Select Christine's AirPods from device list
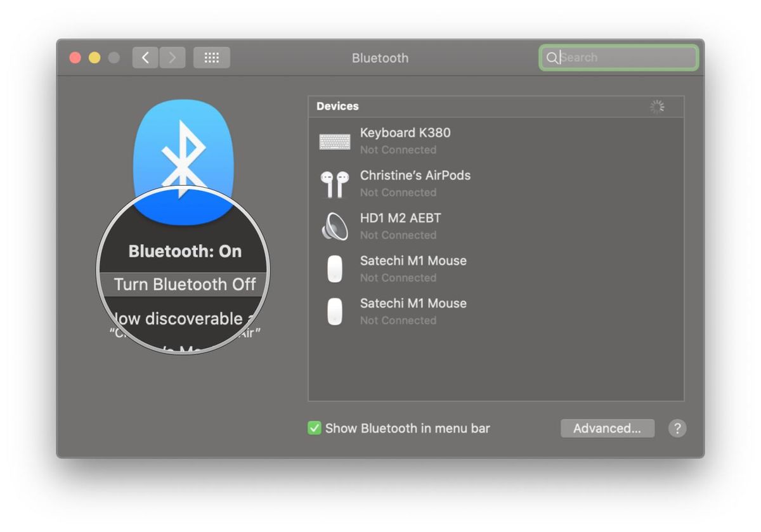The image size is (761, 532). point(415,176)
